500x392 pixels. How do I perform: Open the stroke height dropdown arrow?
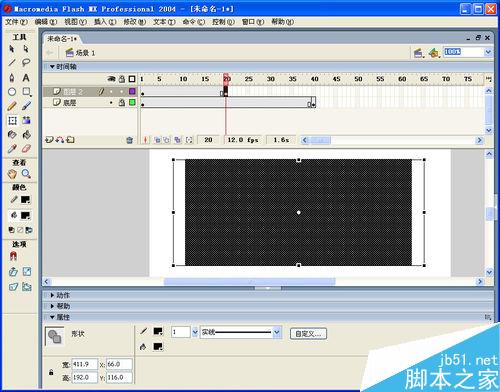195,332
